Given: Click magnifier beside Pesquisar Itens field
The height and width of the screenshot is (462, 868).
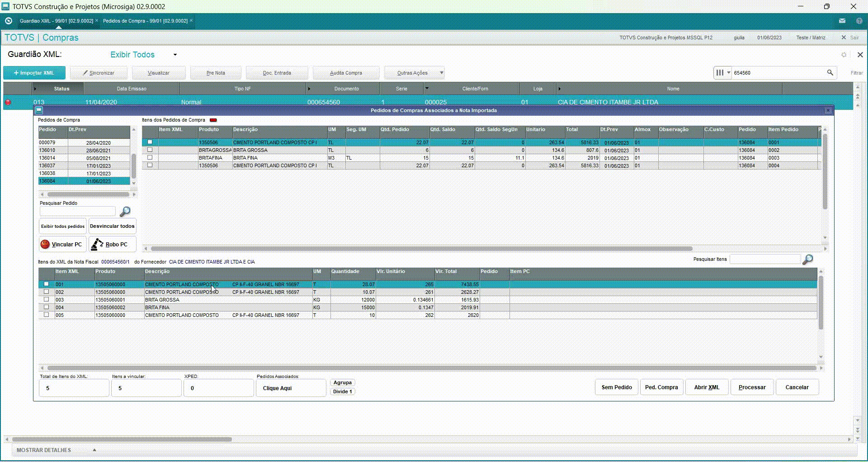Looking at the screenshot, I should click(807, 259).
